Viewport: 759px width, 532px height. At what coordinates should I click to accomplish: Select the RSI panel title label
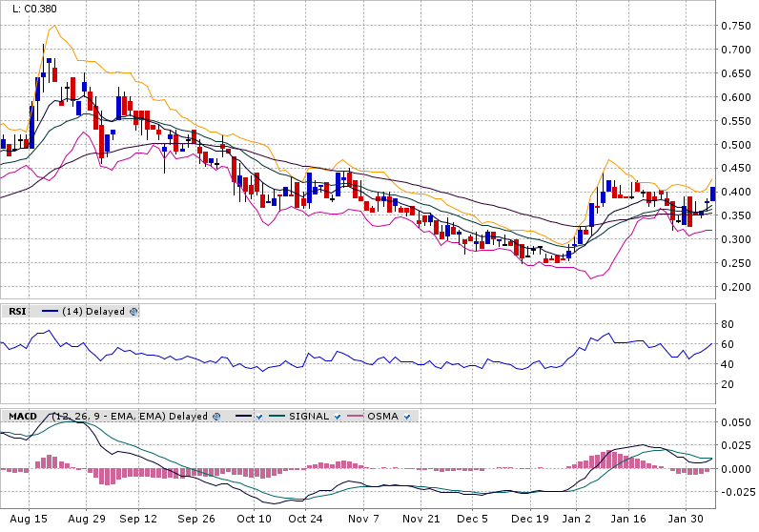[x=17, y=311]
